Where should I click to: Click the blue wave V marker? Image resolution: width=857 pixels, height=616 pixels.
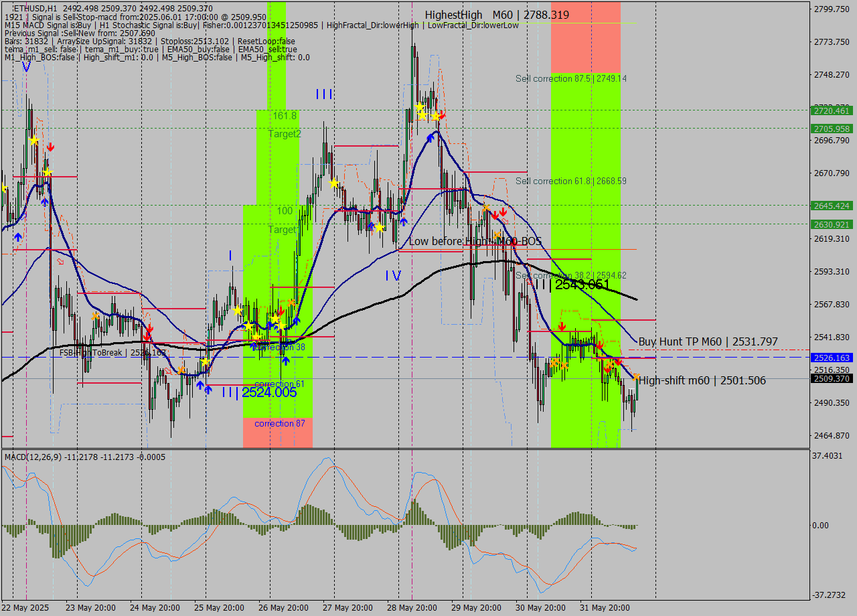pos(25,67)
